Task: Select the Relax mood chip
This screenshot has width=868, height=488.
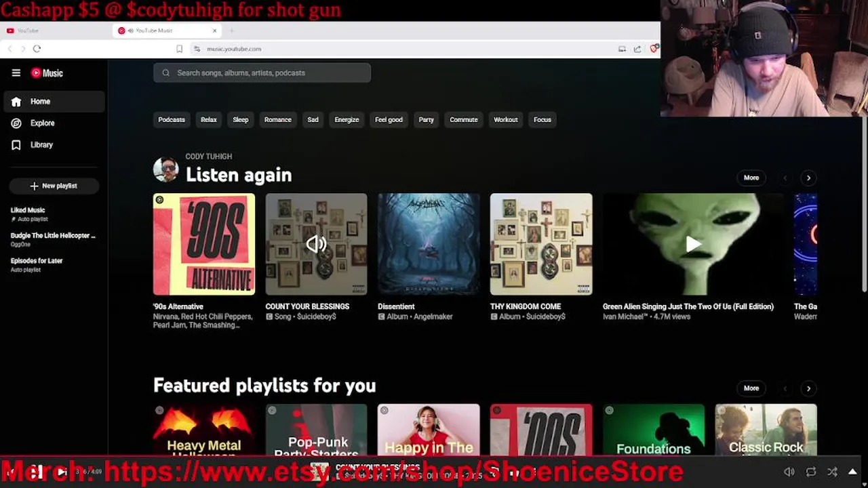Action: click(x=209, y=119)
